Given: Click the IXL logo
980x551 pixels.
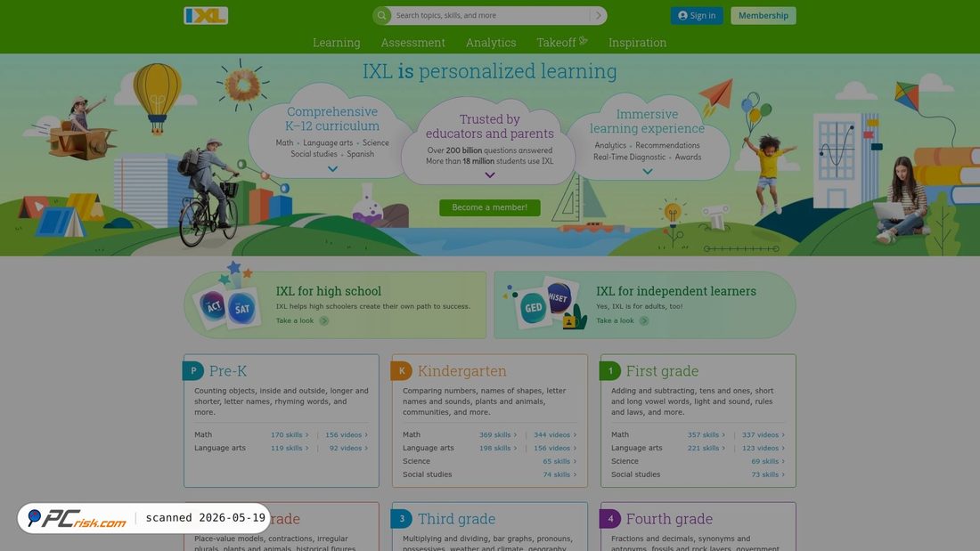Looking at the screenshot, I should [206, 16].
